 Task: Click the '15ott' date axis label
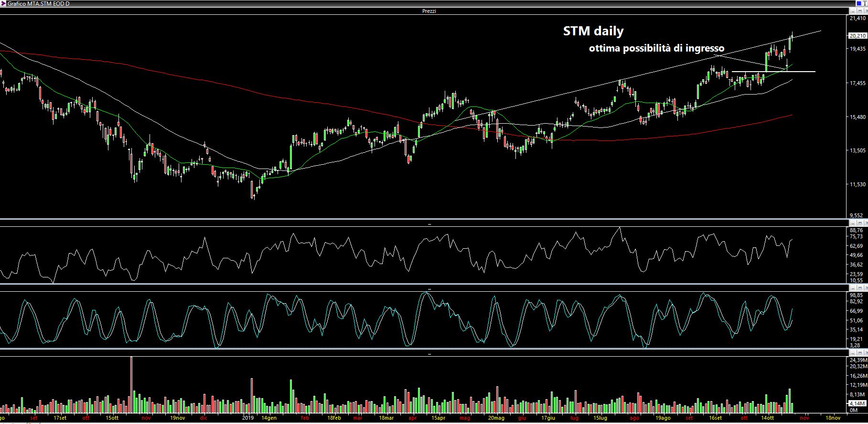[112, 418]
